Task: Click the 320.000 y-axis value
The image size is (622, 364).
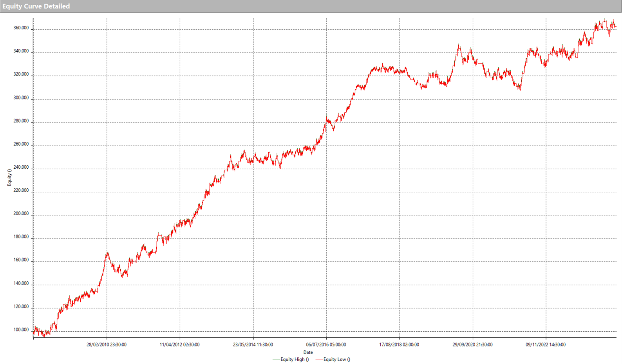Action: tap(21, 74)
